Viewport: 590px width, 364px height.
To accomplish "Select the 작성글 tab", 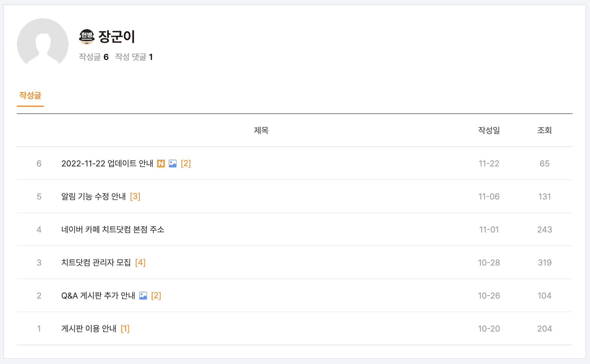I will coord(30,96).
